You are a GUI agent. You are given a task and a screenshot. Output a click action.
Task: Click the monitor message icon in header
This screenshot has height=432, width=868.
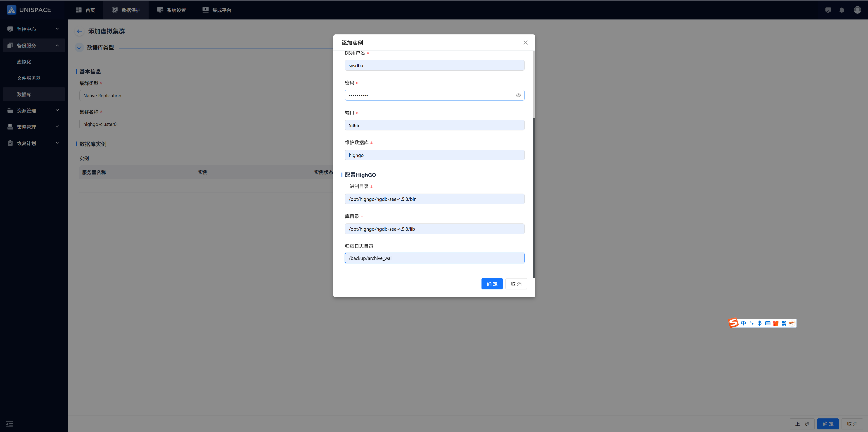coord(828,10)
